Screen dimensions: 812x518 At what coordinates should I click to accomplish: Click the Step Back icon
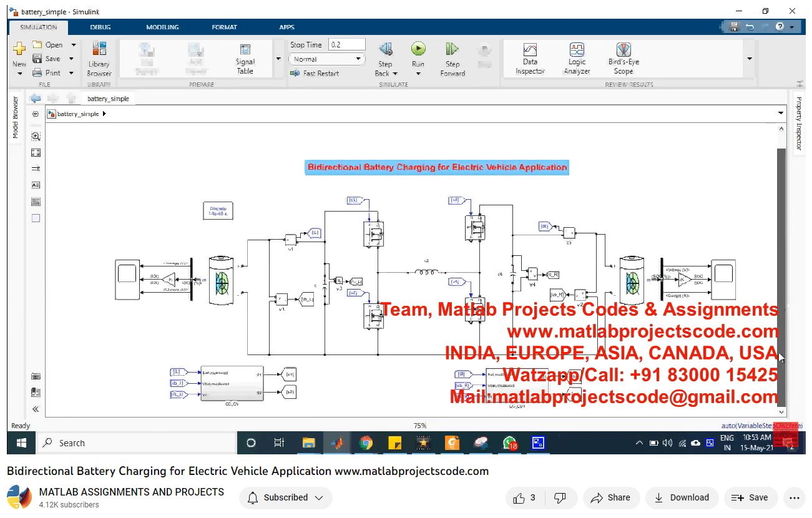[x=385, y=49]
